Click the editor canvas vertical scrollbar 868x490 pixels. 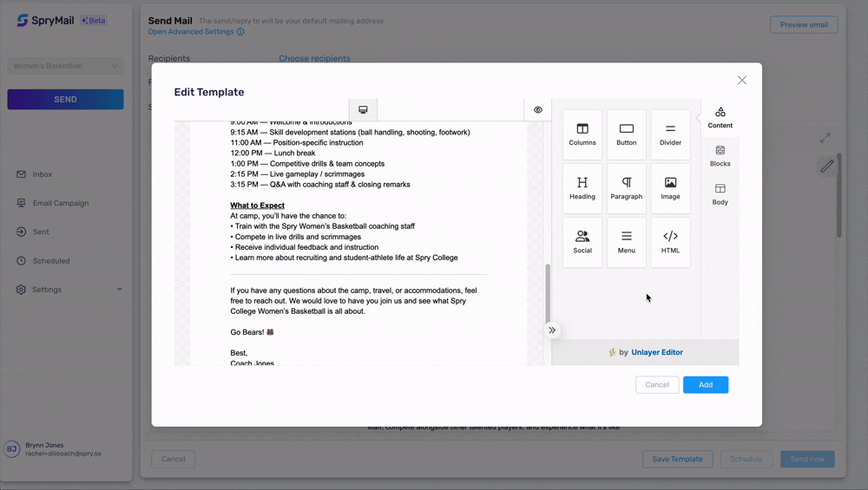[x=548, y=293]
